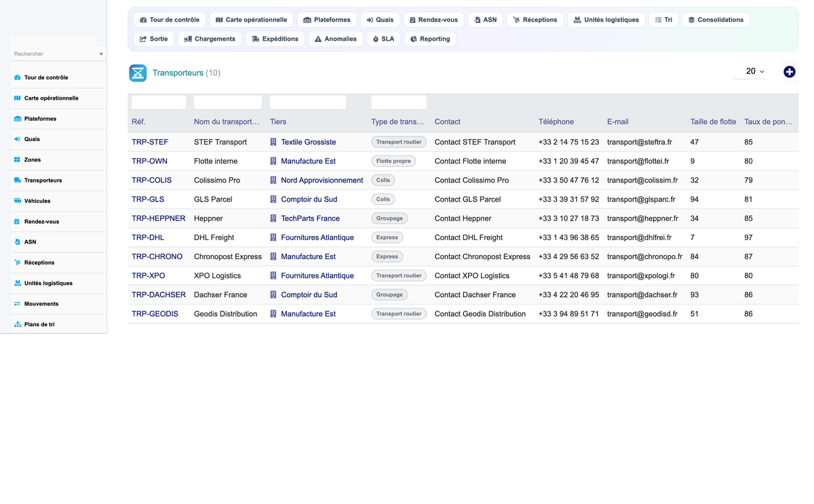Open the TRP-GEODIS reference link

pos(155,314)
